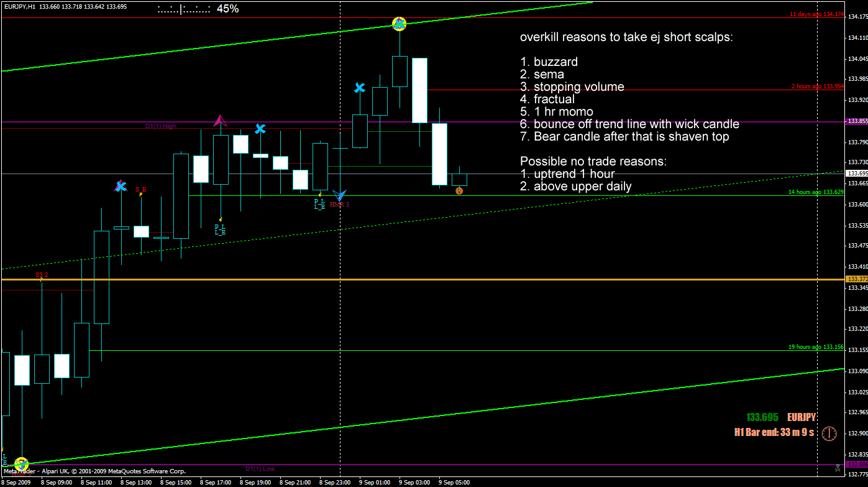The image size is (868, 487).
Task: Select the 132.900 price axis label
Action: pyautogui.click(x=857, y=433)
